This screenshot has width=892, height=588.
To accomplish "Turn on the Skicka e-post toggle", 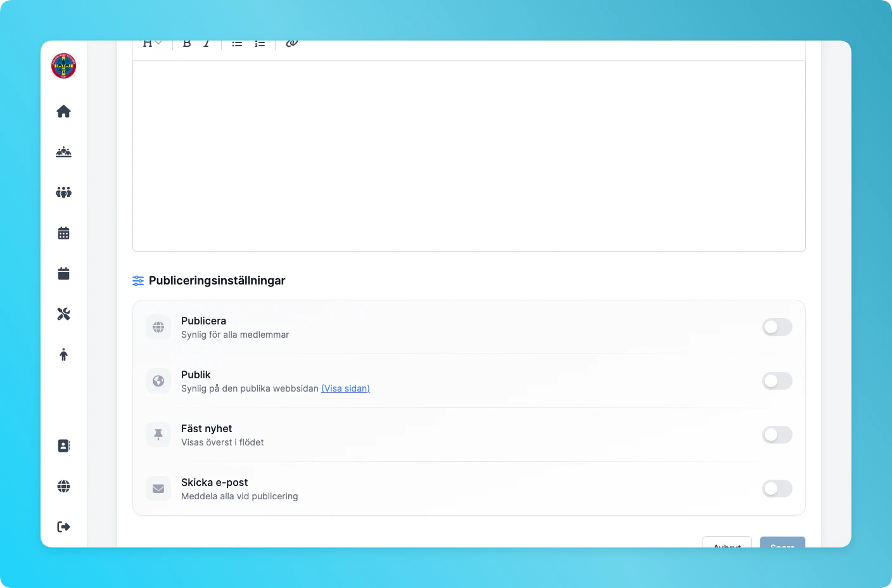I will point(777,489).
